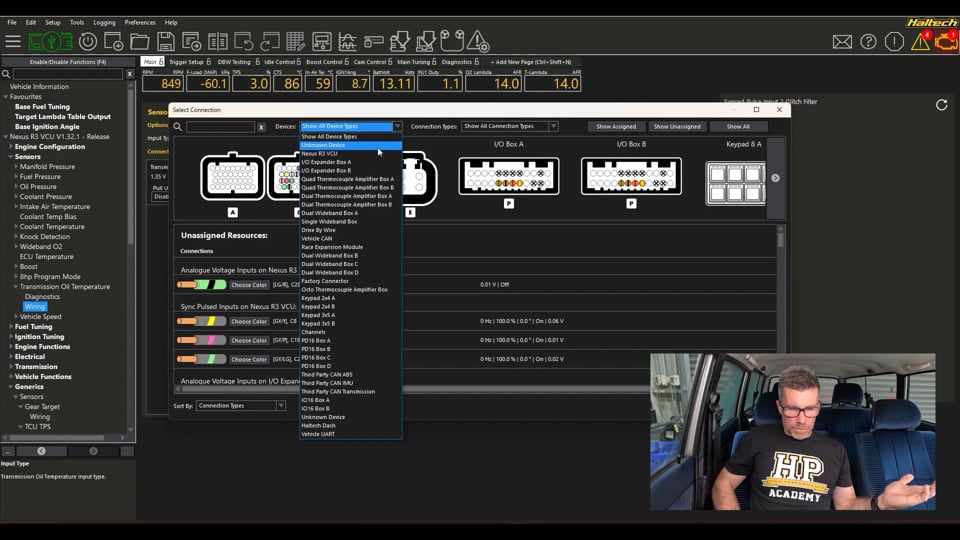
Task: Click Enable/Disable Functions (F4) button
Action: tap(68, 62)
